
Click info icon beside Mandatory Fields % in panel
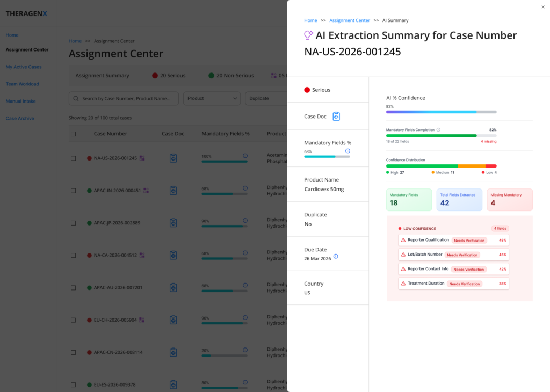348,151
